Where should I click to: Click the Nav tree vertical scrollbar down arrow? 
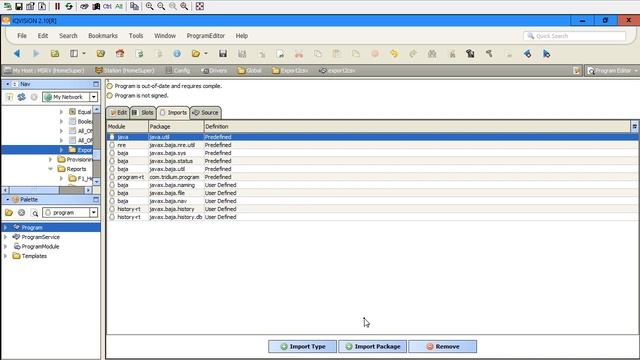pos(96,182)
